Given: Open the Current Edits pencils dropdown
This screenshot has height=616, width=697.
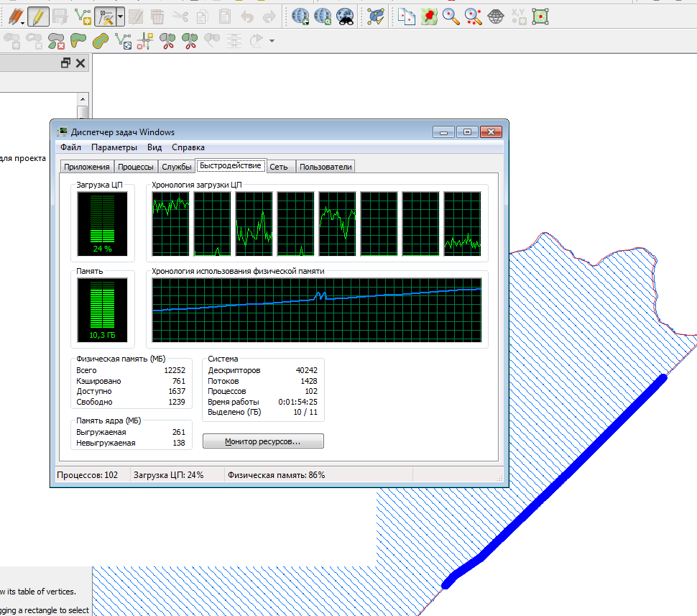Looking at the screenshot, I should coord(14,16).
